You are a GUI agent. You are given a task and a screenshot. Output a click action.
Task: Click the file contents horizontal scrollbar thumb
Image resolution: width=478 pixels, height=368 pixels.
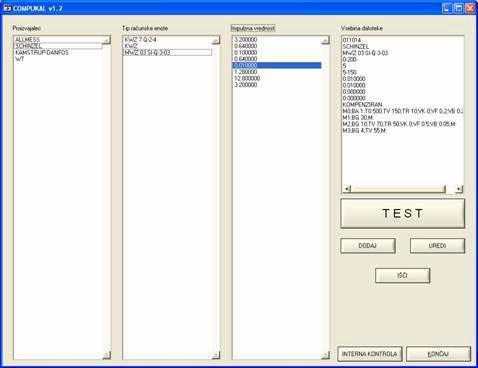tap(398, 189)
